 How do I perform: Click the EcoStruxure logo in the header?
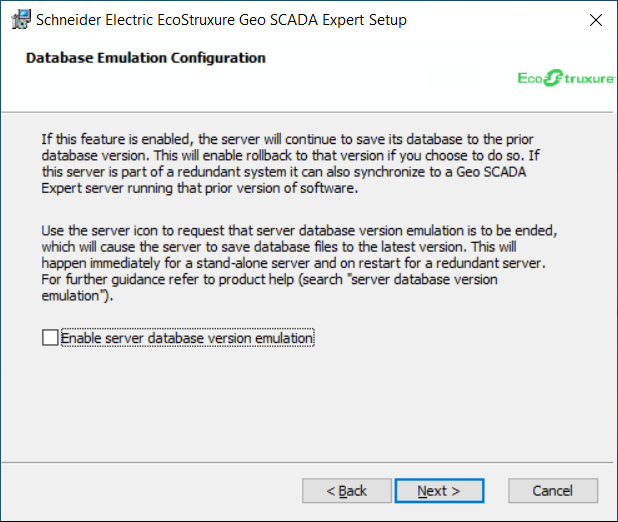(566, 78)
